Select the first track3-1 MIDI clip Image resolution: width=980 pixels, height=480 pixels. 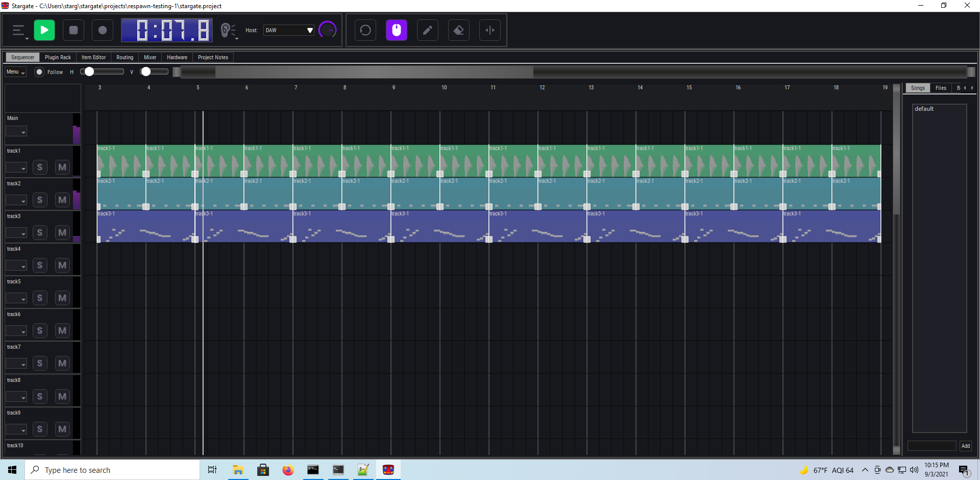(x=146, y=226)
